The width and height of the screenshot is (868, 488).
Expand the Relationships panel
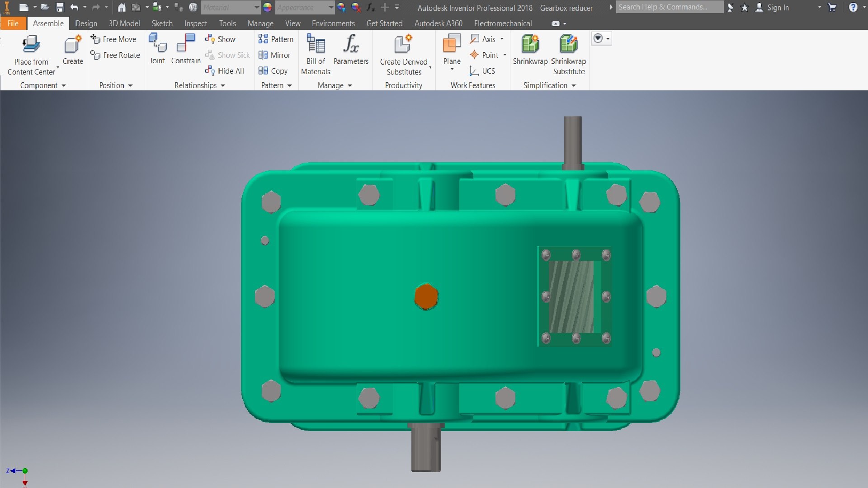(x=199, y=85)
